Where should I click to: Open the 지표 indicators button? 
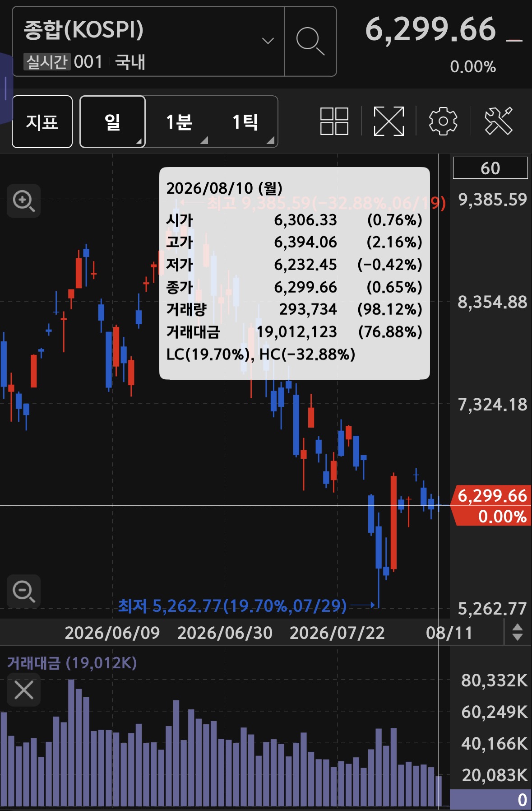tap(42, 121)
